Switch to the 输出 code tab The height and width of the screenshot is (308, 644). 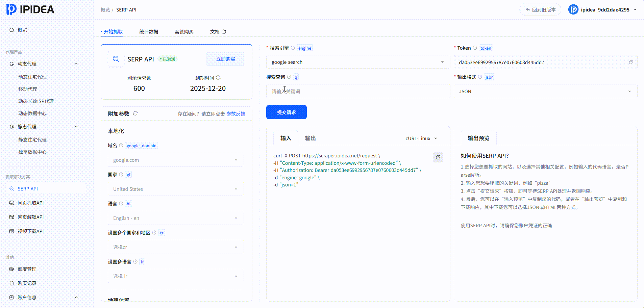coord(311,138)
